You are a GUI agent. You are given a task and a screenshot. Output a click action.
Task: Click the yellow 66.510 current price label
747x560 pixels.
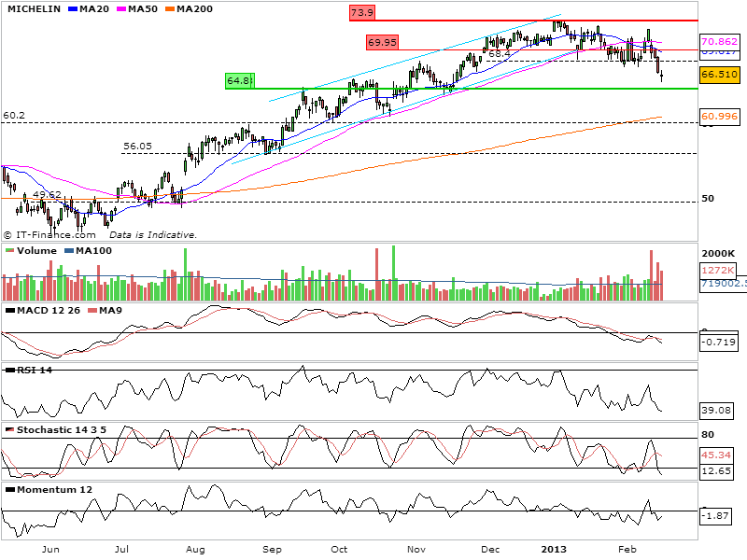[719, 75]
